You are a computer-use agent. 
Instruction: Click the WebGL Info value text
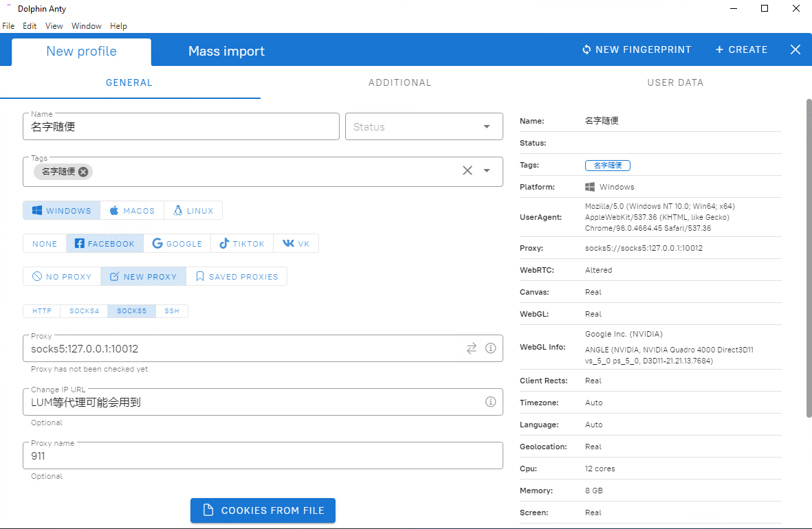tap(669, 348)
